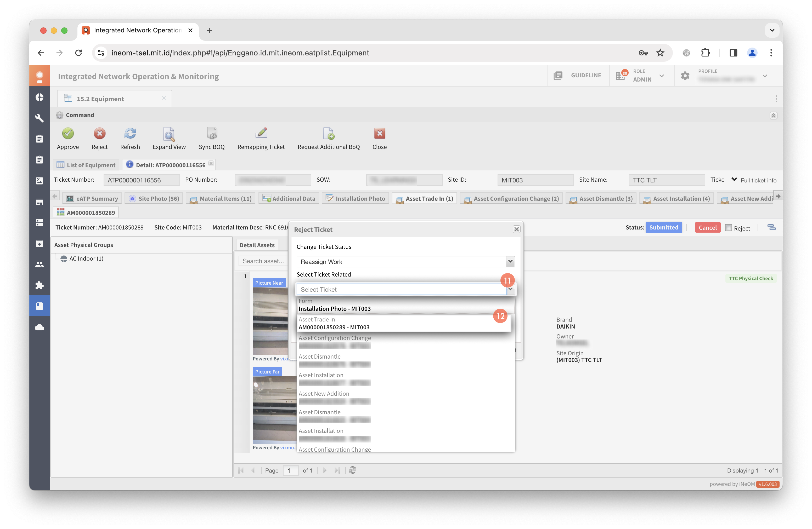Open Remapping Ticket command
812x529 pixels.
point(261,134)
